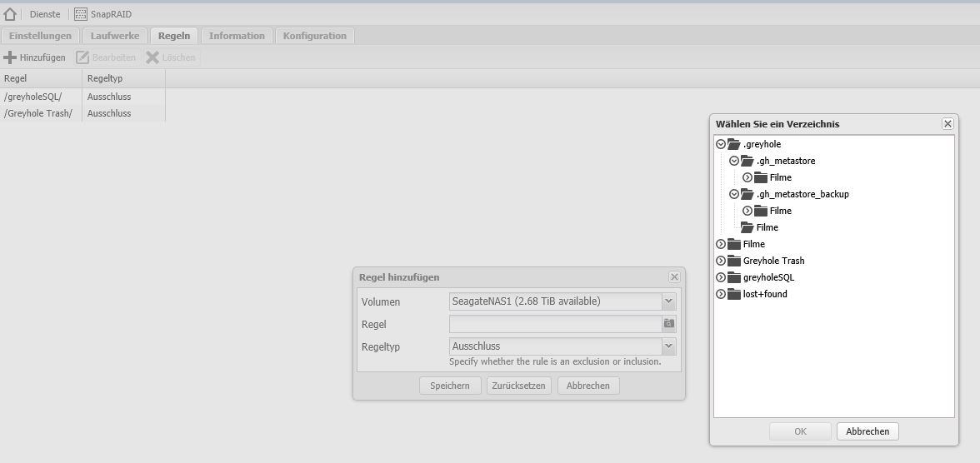Open the Regeltyp dropdown
The width and height of the screenshot is (980, 463).
click(x=669, y=346)
